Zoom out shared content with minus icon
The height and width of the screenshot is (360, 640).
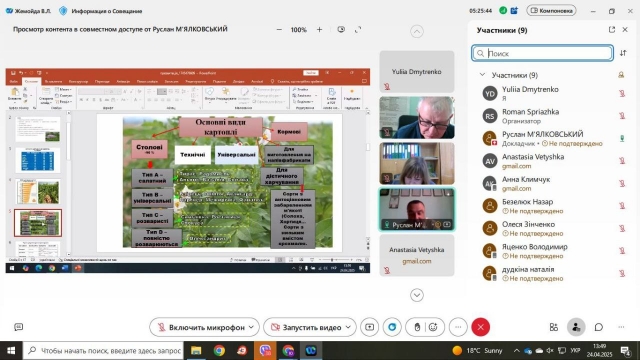279,30
